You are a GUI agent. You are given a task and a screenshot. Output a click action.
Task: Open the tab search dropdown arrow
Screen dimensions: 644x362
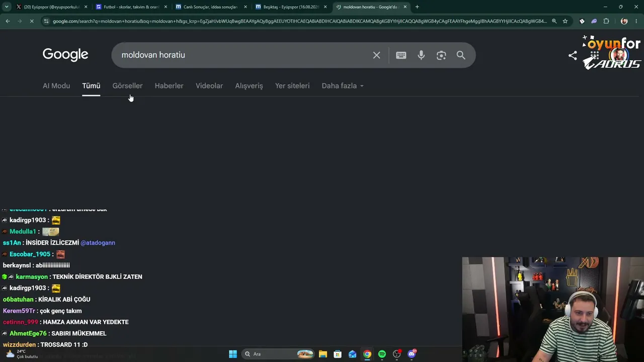8,7
